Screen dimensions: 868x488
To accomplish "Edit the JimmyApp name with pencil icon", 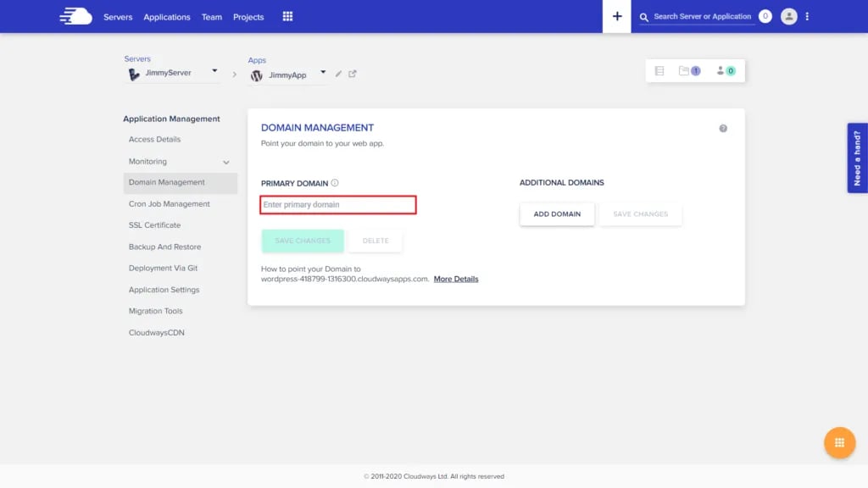I will point(338,74).
